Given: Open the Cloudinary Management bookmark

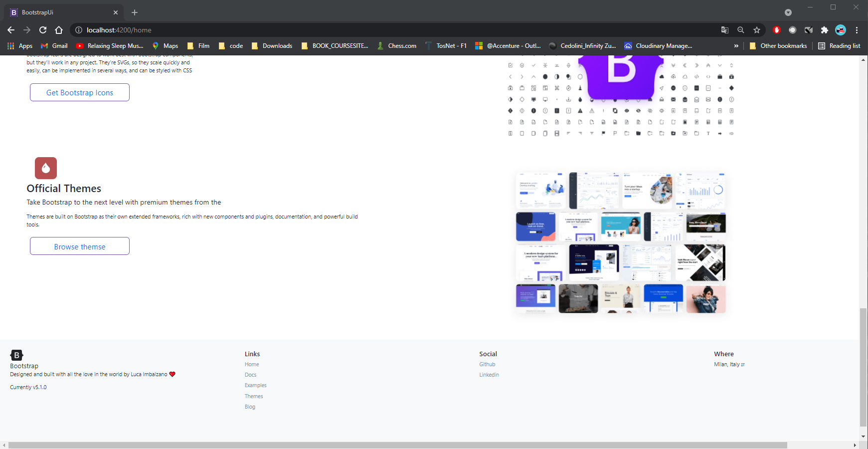Looking at the screenshot, I should click(658, 46).
